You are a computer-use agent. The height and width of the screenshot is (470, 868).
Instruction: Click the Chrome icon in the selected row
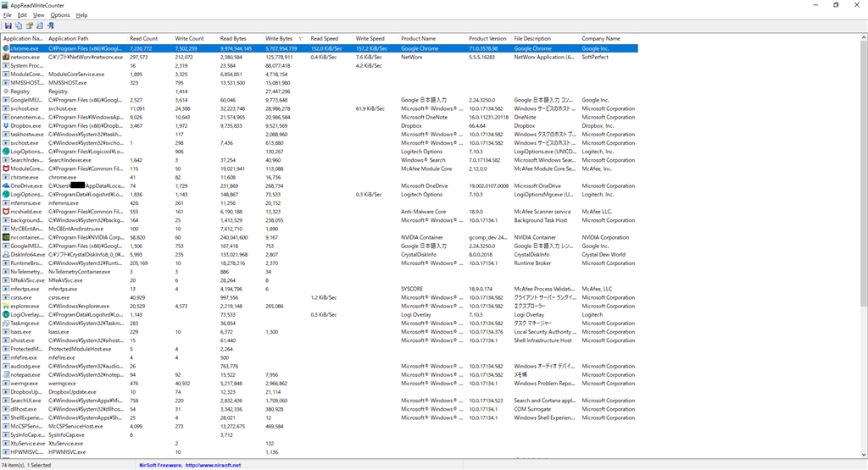6,48
